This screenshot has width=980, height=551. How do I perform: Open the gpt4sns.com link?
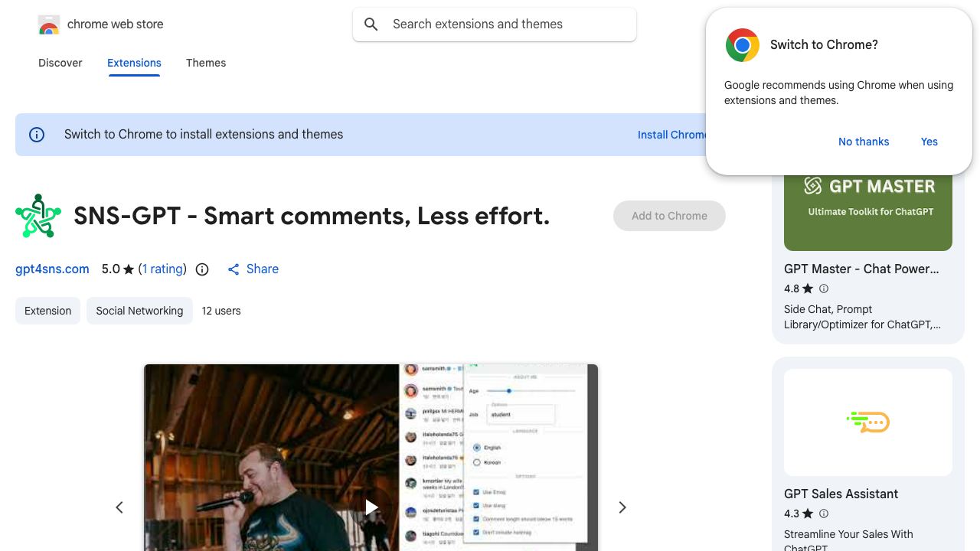pos(52,269)
